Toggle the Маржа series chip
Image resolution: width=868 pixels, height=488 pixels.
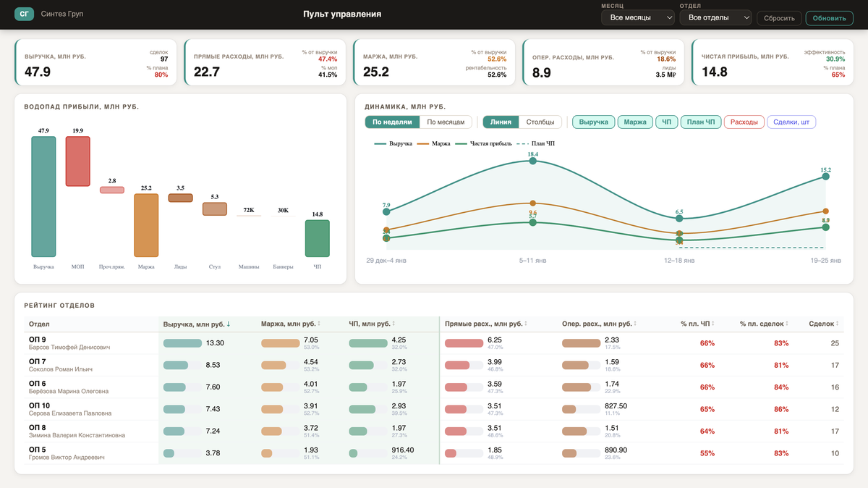click(634, 122)
